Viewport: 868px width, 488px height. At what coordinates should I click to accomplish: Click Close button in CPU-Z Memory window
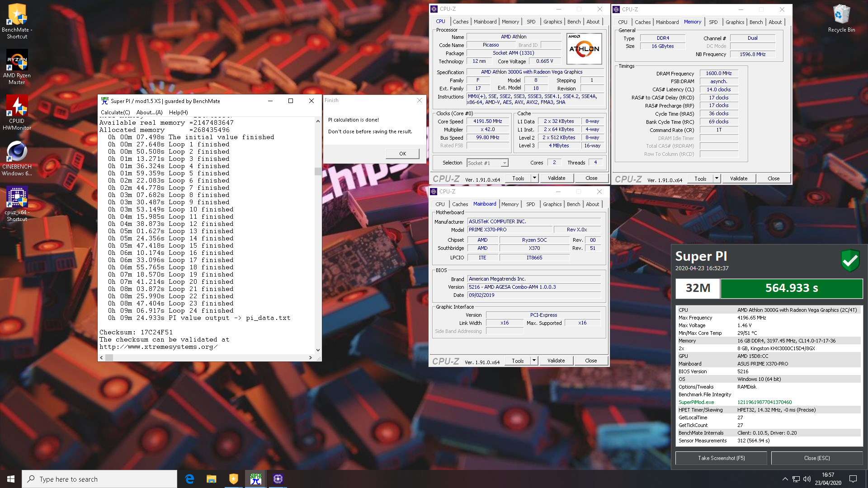click(774, 178)
